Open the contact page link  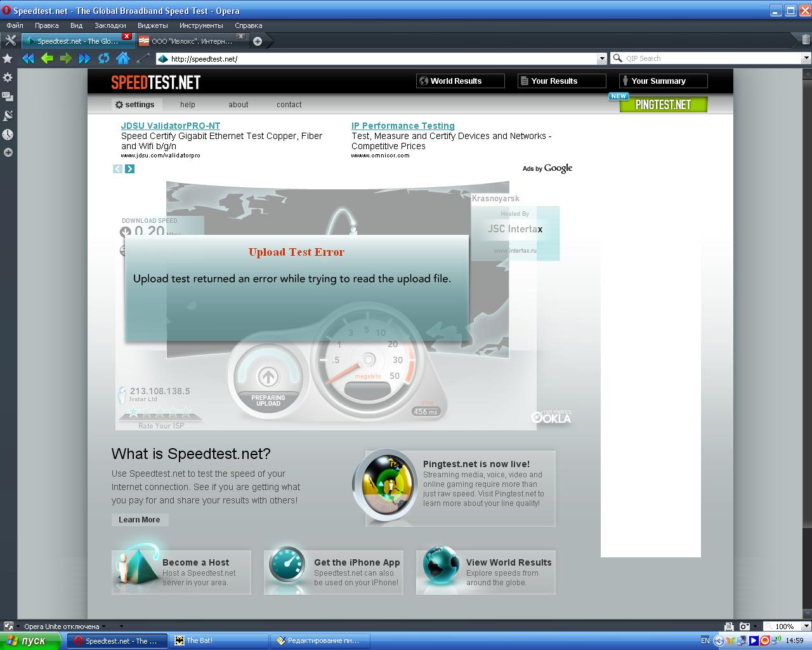coord(289,105)
